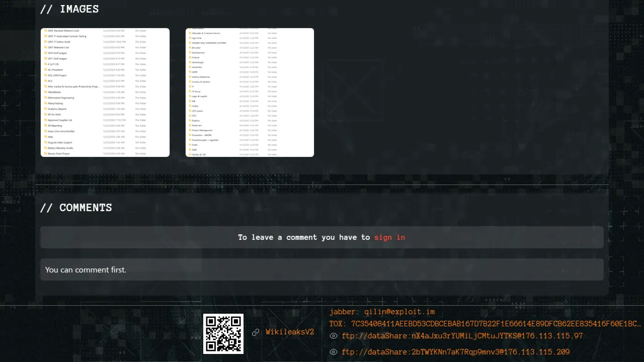This screenshot has height=362, width=644.
Task: Open the WikileaksV2 link
Action: coord(290,332)
